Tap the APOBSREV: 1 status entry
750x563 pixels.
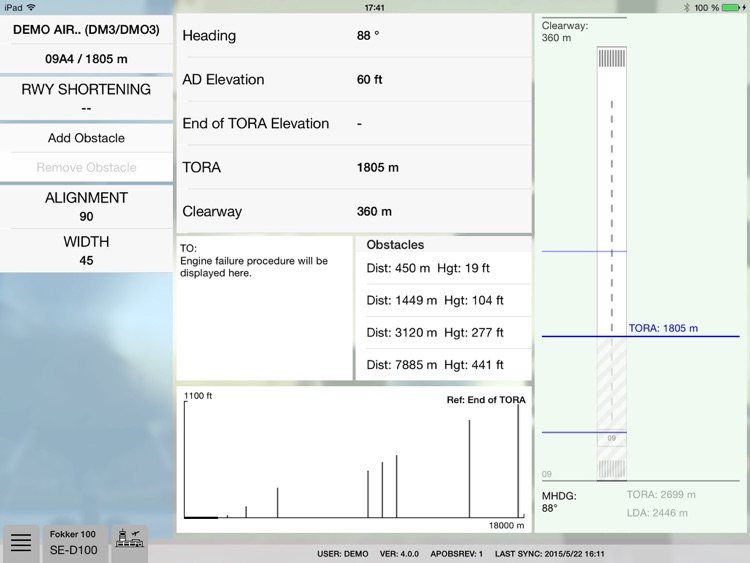click(x=456, y=554)
